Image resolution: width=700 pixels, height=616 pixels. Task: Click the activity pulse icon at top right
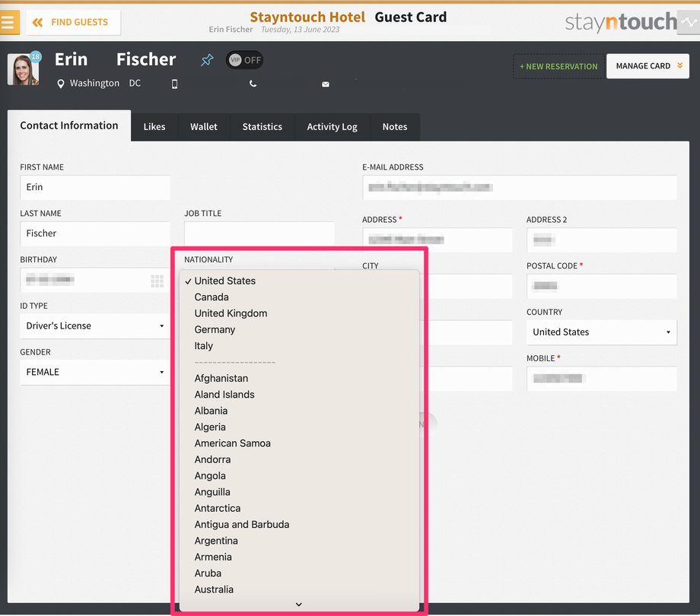pos(689,22)
